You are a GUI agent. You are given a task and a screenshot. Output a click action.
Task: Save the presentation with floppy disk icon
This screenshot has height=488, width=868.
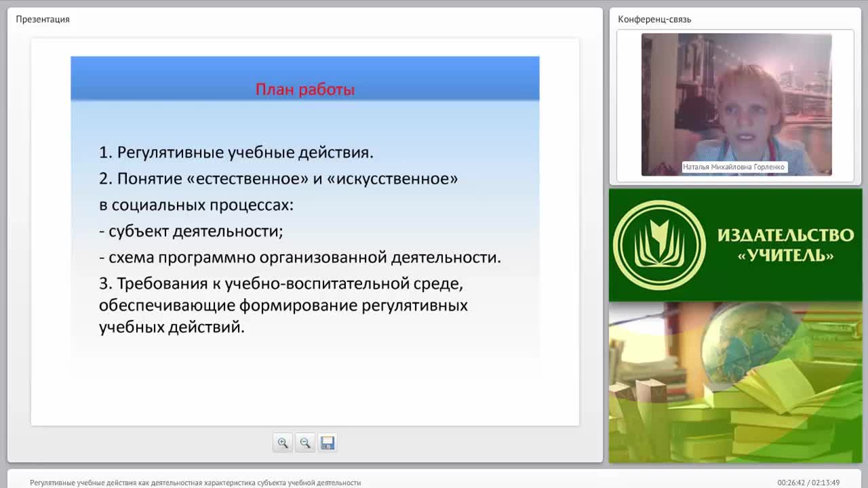point(328,443)
